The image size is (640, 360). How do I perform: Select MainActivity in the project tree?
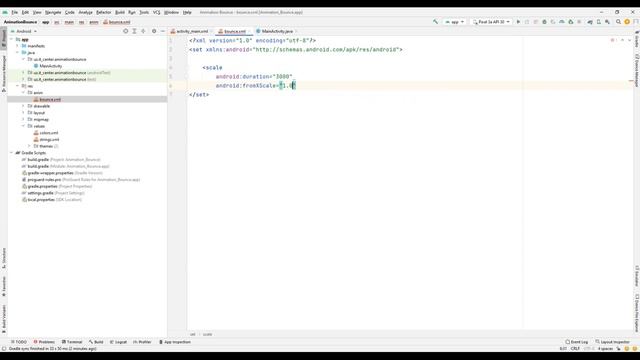(51, 66)
